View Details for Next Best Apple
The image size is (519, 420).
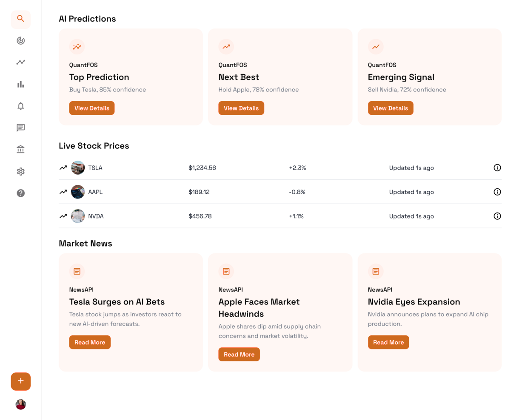(241, 108)
